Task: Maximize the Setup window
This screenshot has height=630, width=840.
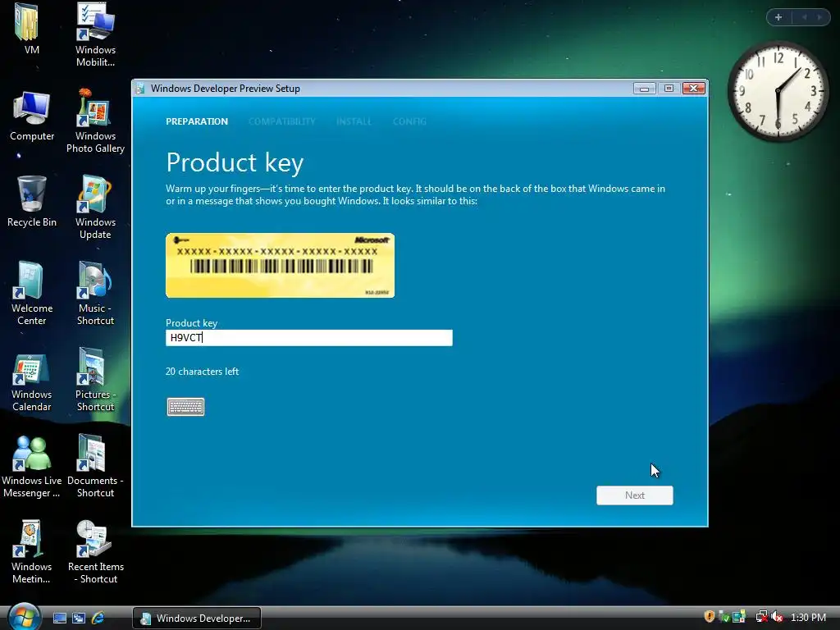Action: (669, 89)
